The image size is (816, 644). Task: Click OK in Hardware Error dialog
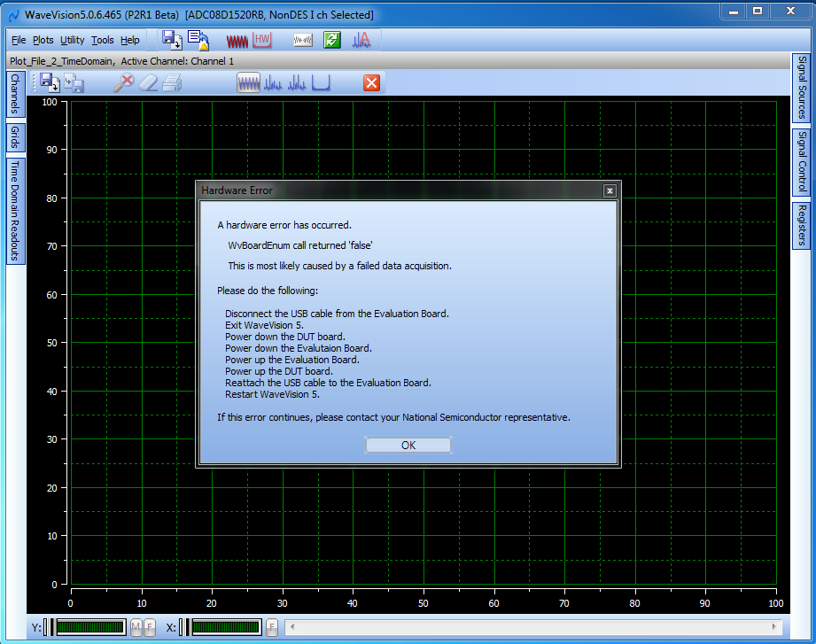coord(408,446)
